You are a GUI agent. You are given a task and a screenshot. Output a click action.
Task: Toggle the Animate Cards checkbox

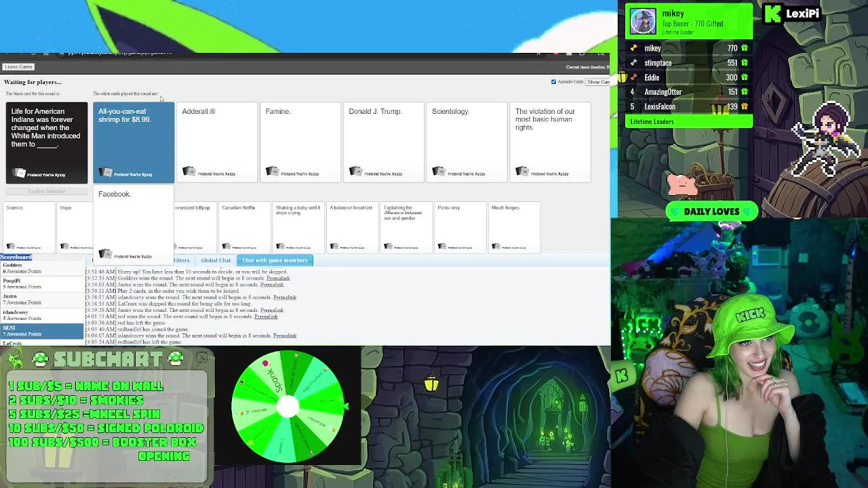pos(553,82)
